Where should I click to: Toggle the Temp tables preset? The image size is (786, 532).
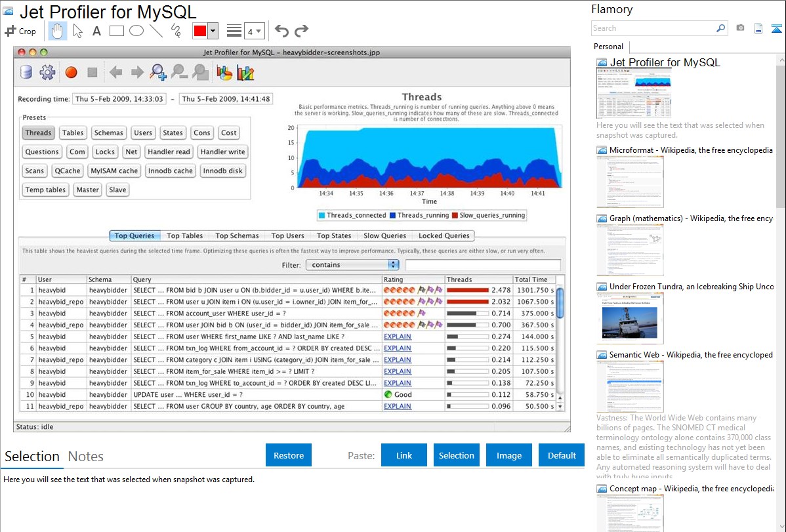[45, 190]
